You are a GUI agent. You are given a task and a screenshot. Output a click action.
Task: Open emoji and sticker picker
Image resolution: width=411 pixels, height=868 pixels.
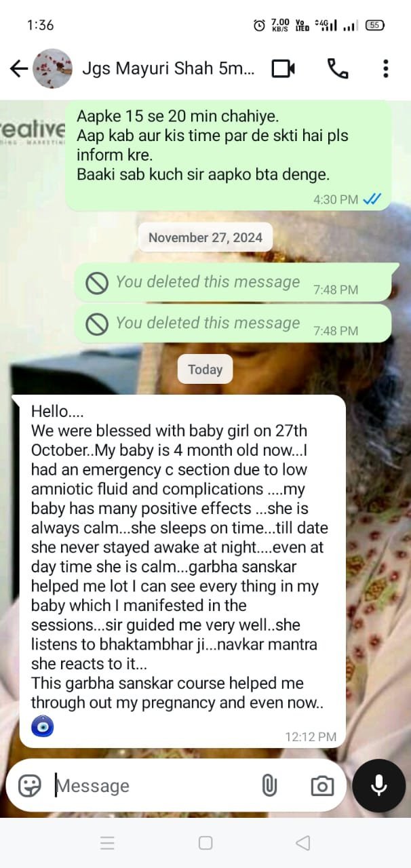coord(30,785)
